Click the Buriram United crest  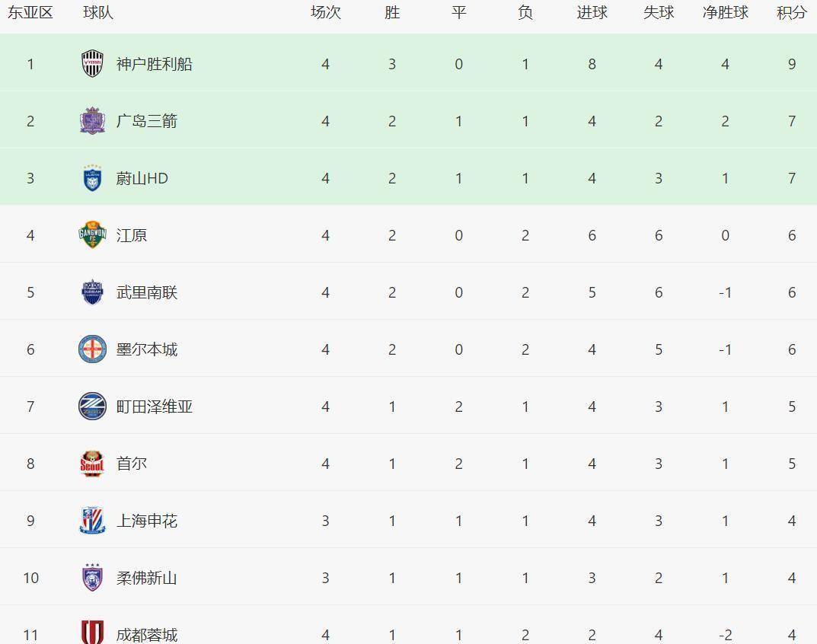click(x=92, y=292)
